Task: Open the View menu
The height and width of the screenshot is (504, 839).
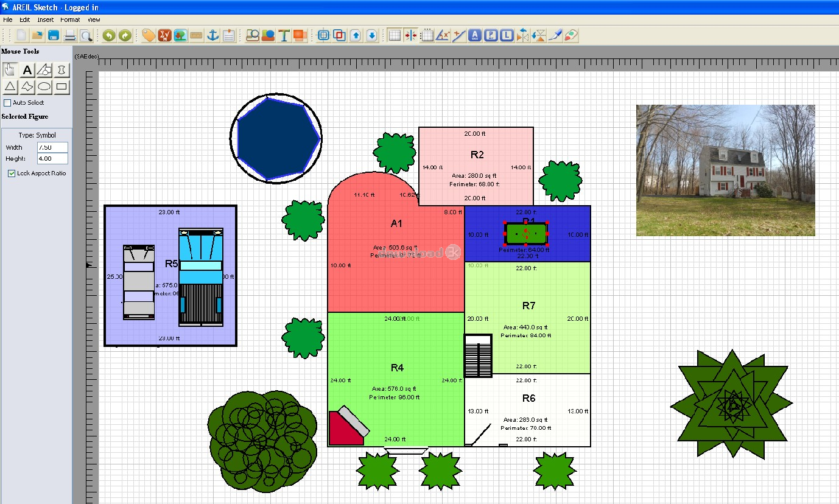Action: tap(93, 19)
